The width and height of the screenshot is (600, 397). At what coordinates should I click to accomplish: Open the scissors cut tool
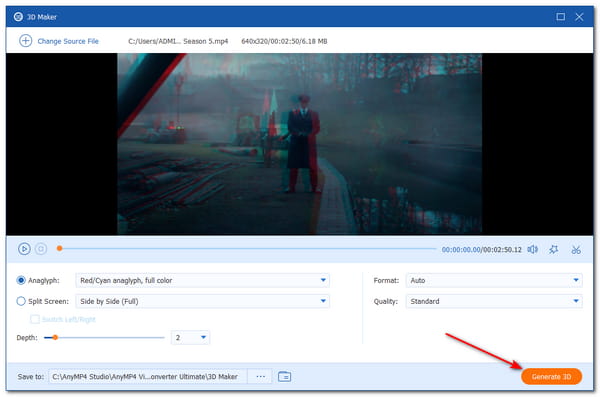pos(576,250)
